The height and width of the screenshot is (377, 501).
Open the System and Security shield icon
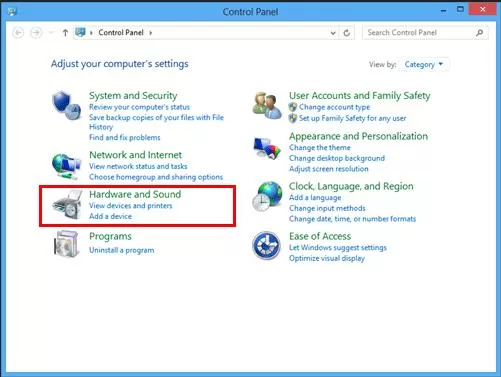pos(66,105)
